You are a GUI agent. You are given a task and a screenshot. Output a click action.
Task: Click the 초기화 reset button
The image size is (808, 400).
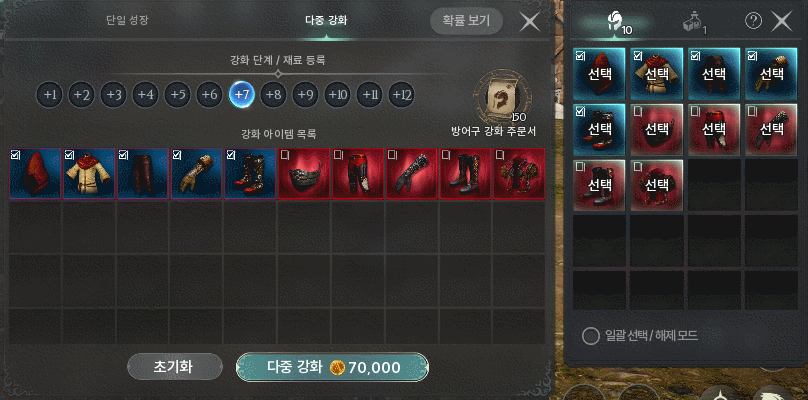[175, 367]
